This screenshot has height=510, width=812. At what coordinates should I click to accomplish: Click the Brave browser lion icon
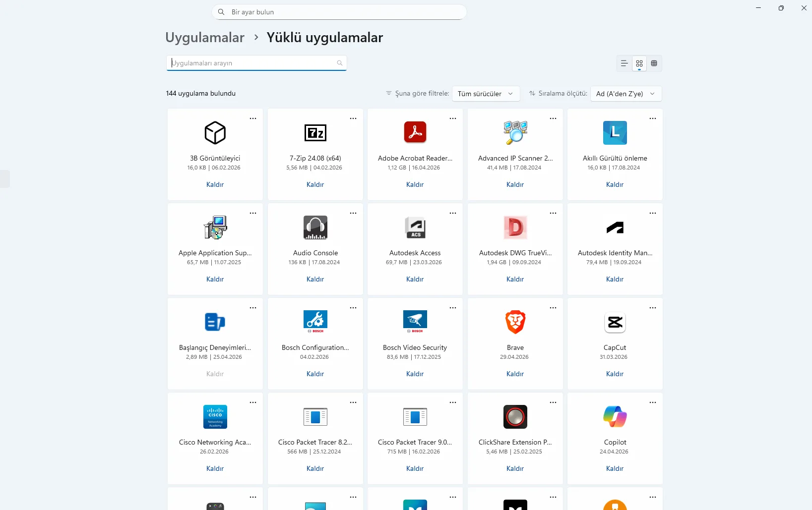click(515, 322)
